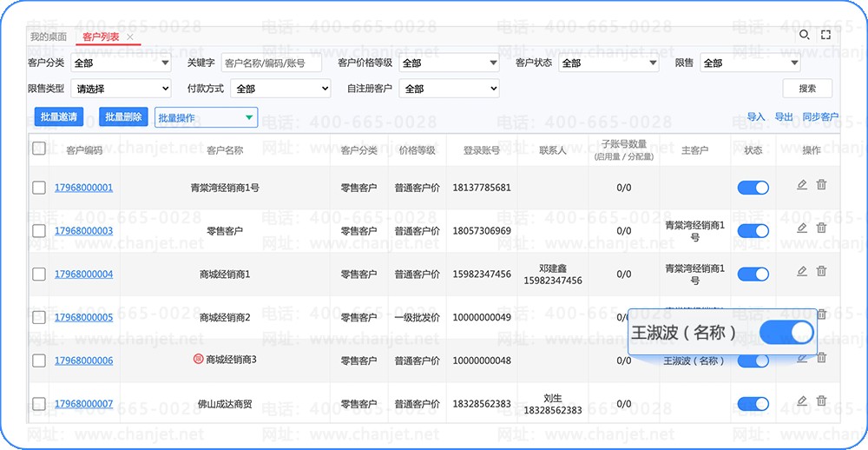Click the red 限 icon beside 商城经销商3

tap(198, 360)
